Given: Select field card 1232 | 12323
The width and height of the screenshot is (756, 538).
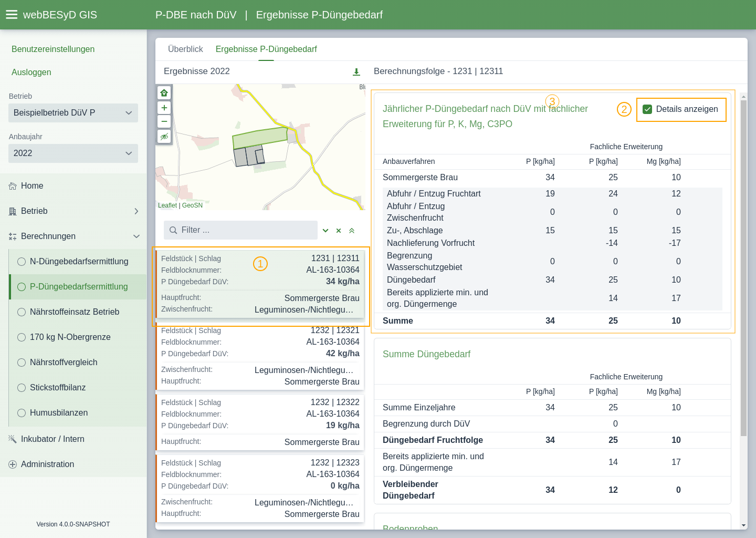Looking at the screenshot, I should pos(260,489).
